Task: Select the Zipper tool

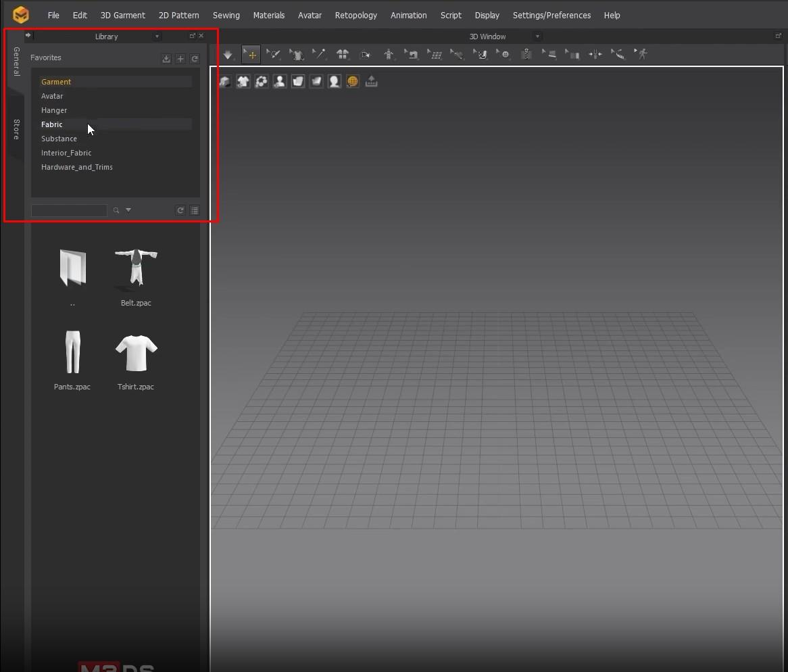Action: (526, 54)
